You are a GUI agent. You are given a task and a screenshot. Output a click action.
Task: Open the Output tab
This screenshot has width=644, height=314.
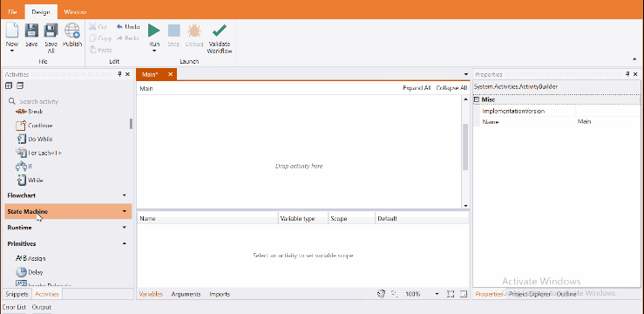click(42, 307)
